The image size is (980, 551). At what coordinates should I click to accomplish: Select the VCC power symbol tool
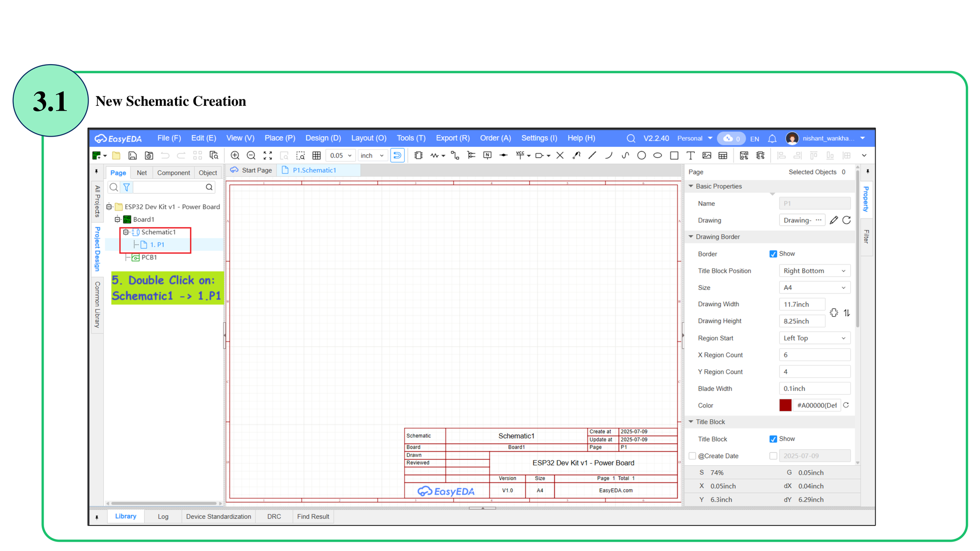(520, 155)
